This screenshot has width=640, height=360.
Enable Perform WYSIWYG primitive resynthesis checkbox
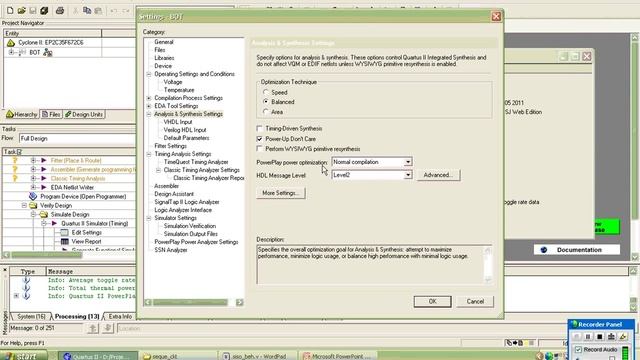tap(260, 149)
